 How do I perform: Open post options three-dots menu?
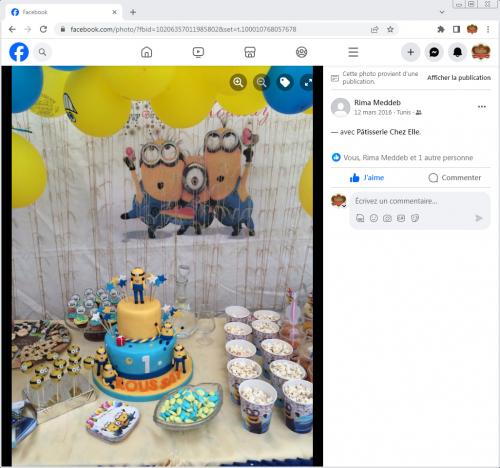point(482,107)
